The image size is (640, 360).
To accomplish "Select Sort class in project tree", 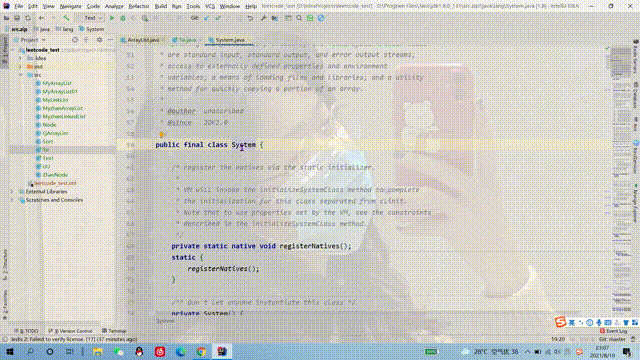I will click(48, 142).
